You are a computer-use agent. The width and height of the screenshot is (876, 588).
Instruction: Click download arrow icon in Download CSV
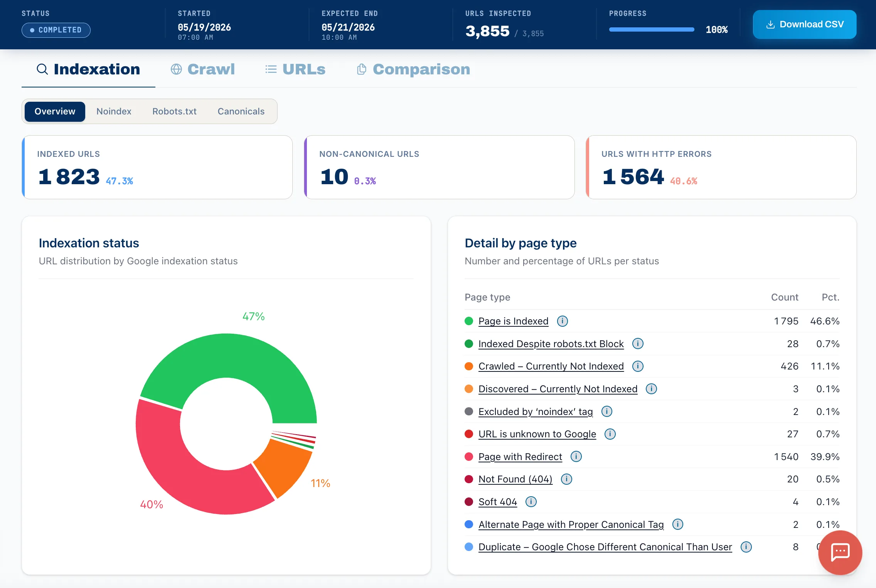point(770,25)
